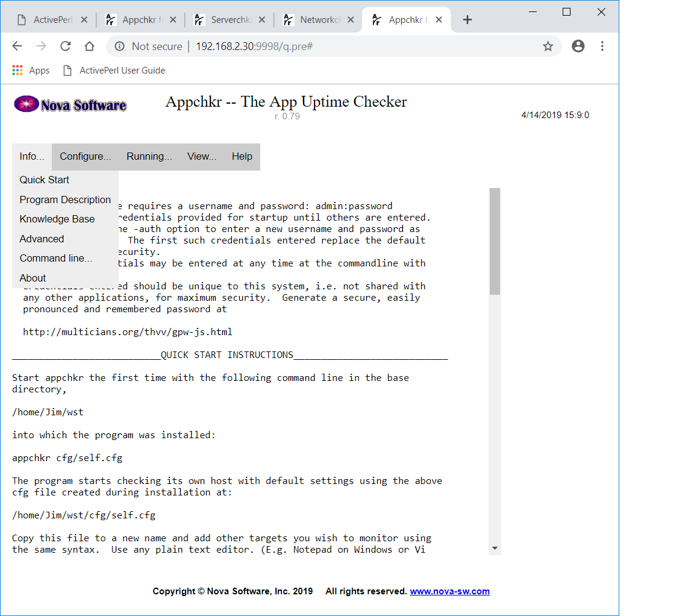The height and width of the screenshot is (616, 694).
Task: View site info via Not secure icon
Action: pyautogui.click(x=119, y=46)
